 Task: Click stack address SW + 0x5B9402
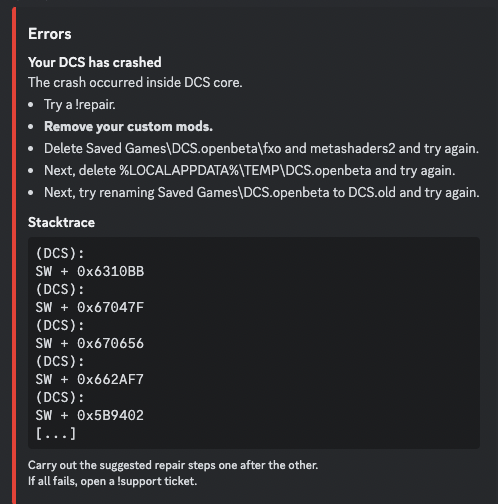(90, 415)
